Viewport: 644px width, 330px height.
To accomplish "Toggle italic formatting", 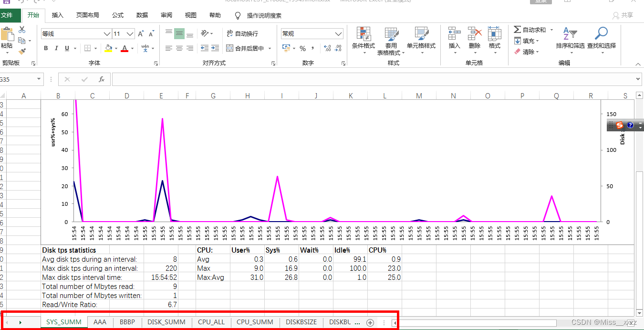I will 56,48.
